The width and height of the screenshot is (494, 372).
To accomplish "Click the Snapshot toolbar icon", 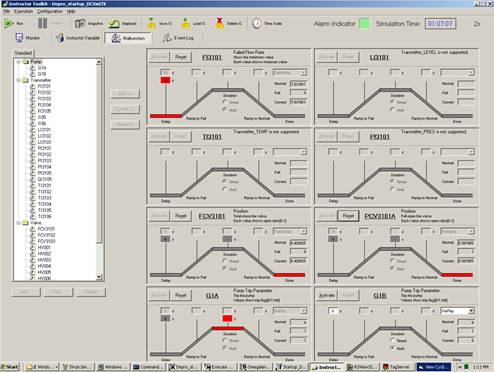I will (80, 23).
